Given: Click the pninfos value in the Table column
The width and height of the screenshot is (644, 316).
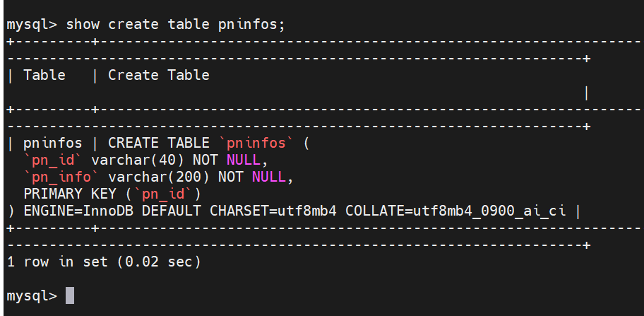Looking at the screenshot, I should pos(53,143).
